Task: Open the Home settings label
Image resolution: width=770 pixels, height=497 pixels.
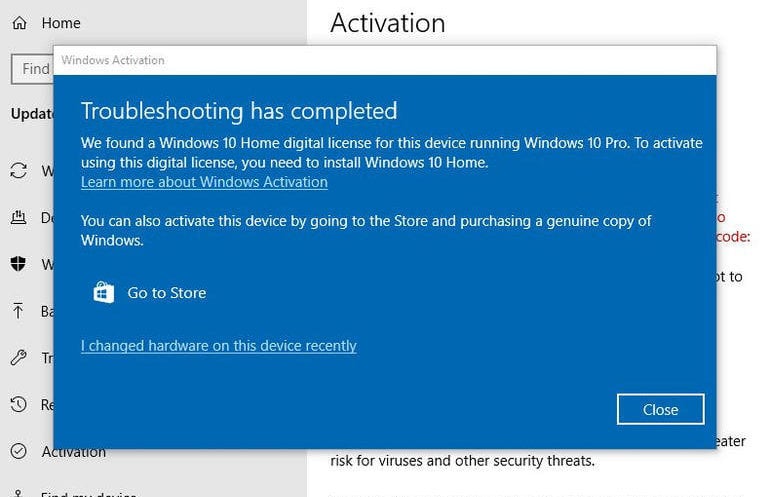Action: pyautogui.click(x=61, y=23)
